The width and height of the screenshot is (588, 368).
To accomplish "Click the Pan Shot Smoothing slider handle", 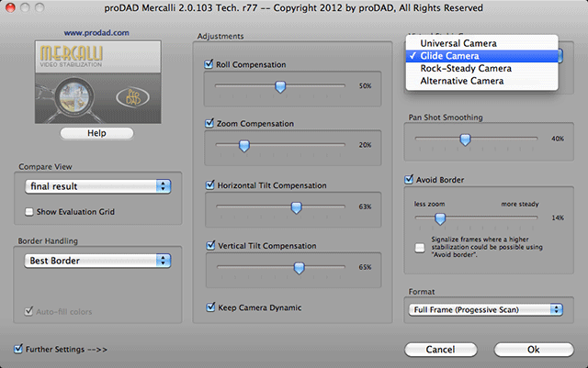I will click(465, 139).
